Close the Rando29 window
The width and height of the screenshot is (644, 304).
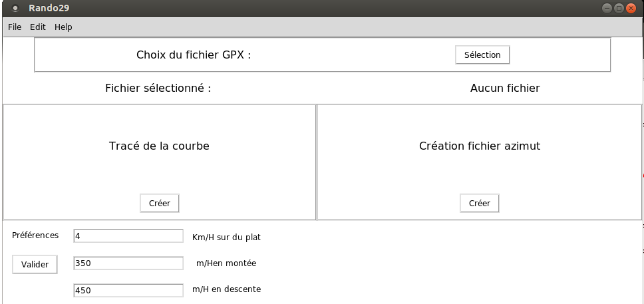pyautogui.click(x=631, y=8)
